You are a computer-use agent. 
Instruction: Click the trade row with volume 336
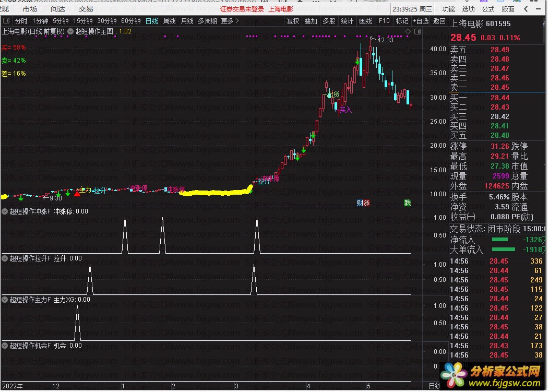[x=496, y=262]
